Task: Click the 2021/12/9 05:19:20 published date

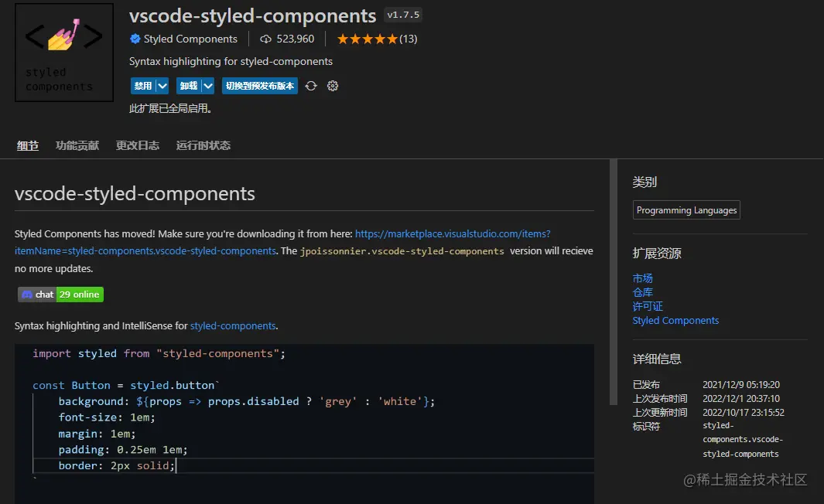Action: 741,385
